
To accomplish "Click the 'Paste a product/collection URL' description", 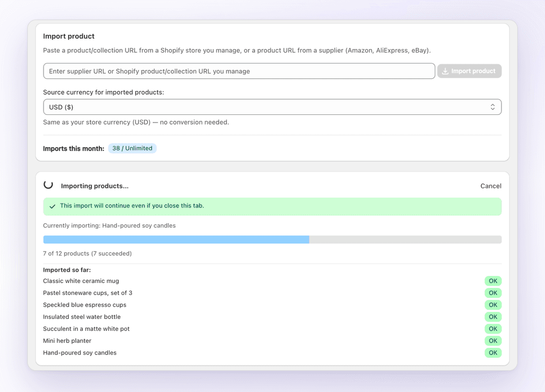I will pyautogui.click(x=237, y=50).
